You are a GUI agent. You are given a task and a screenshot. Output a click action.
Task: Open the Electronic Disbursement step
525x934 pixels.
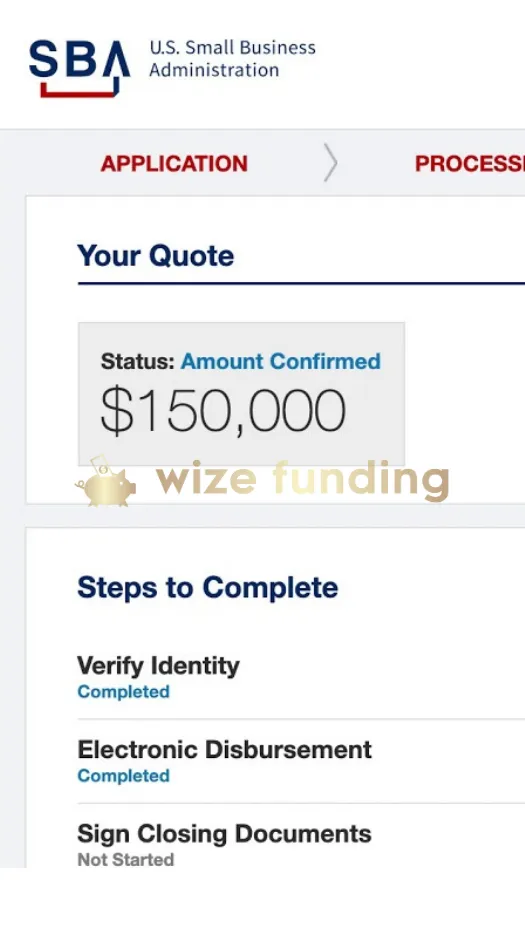(x=225, y=749)
